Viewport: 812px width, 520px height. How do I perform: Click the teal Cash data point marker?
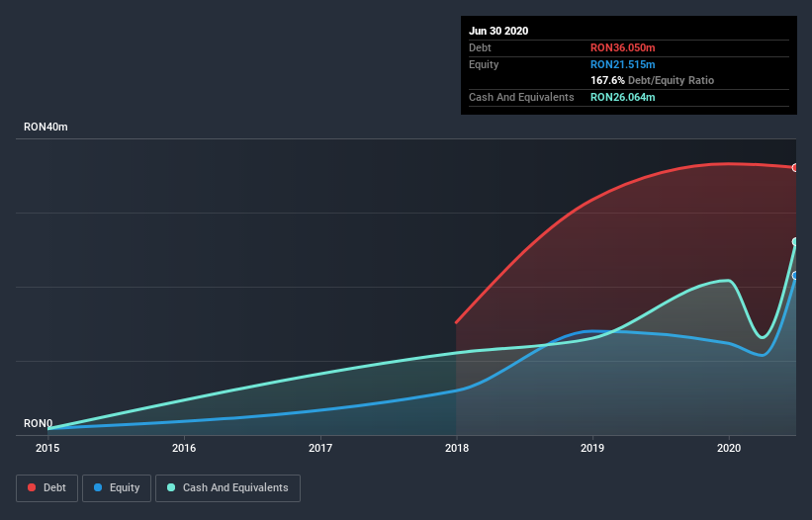pyautogui.click(x=795, y=241)
